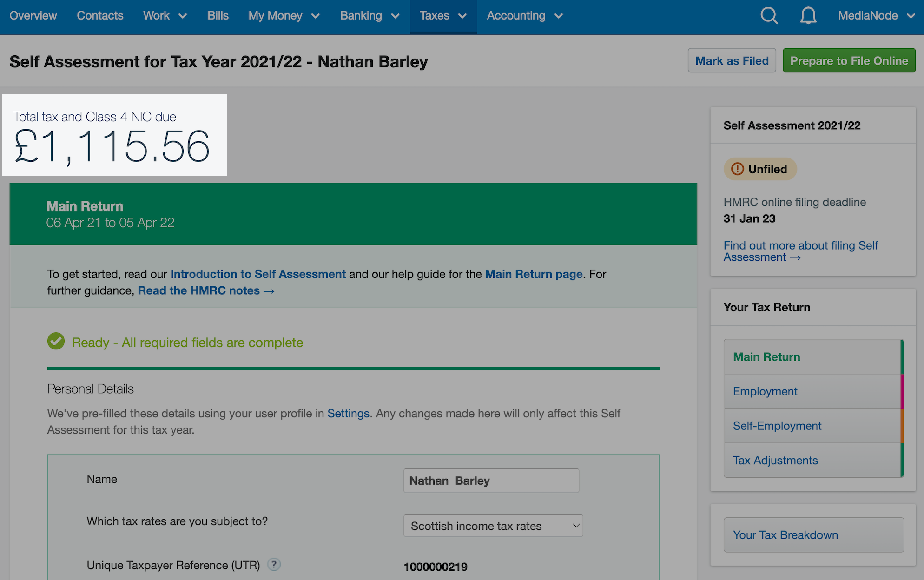Open the Self-Employment section
This screenshot has width=924, height=580.
point(813,426)
